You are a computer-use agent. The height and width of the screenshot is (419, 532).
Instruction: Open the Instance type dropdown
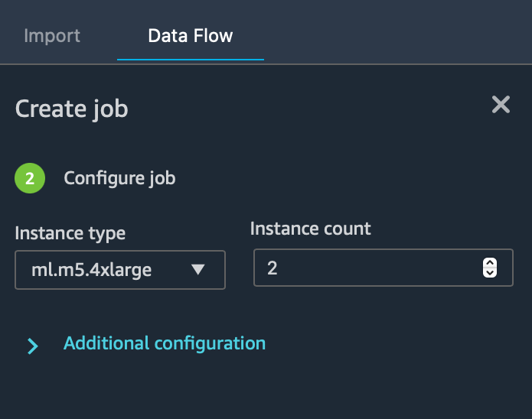(x=120, y=269)
